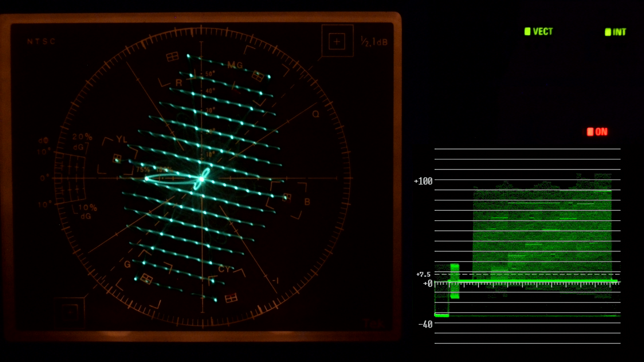Select the B blue target box
This screenshot has height=362, width=644.
click(x=287, y=197)
